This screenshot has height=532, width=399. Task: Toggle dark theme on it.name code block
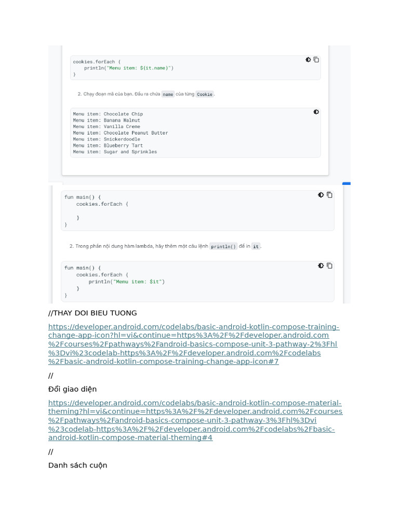(308, 60)
